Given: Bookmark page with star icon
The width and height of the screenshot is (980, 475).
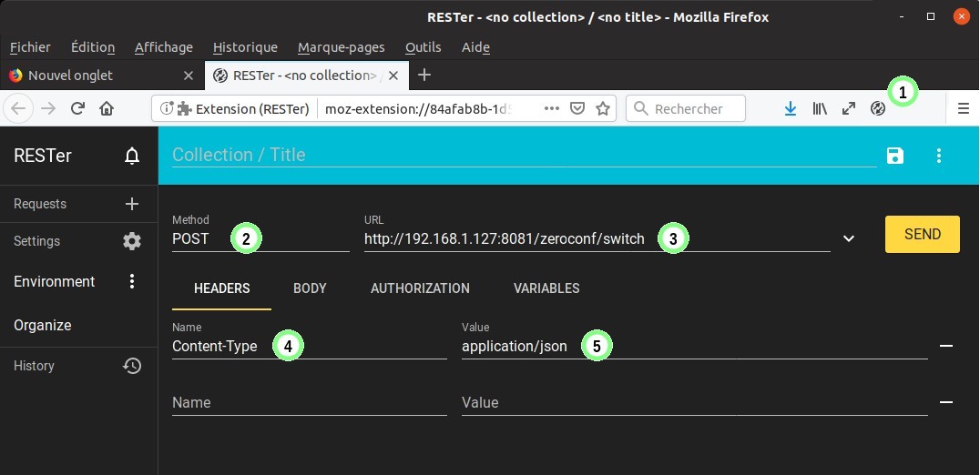Looking at the screenshot, I should [x=602, y=108].
